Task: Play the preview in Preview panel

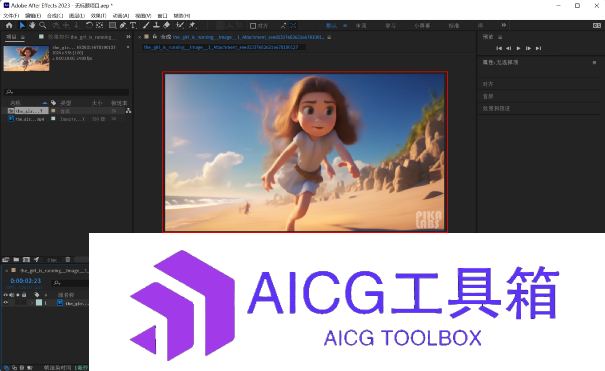Action: (x=518, y=48)
